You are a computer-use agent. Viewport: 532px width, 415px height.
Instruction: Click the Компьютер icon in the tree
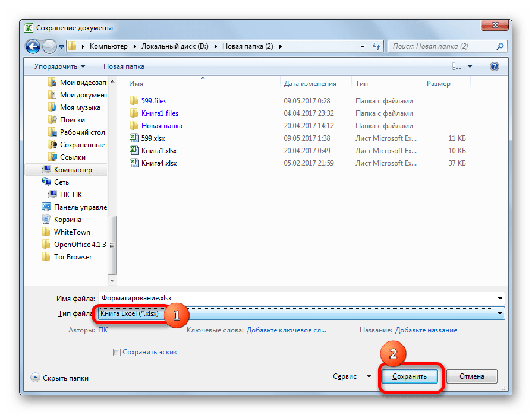pyautogui.click(x=46, y=170)
